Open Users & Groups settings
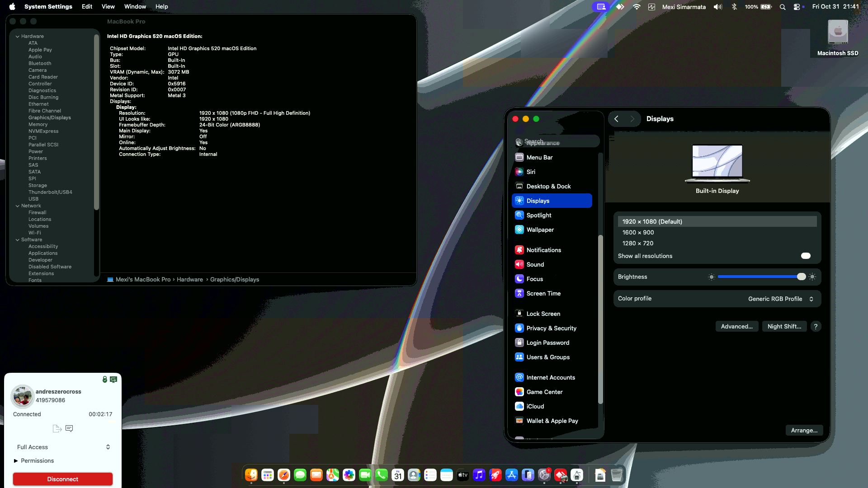Image resolution: width=868 pixels, height=488 pixels. point(552,357)
